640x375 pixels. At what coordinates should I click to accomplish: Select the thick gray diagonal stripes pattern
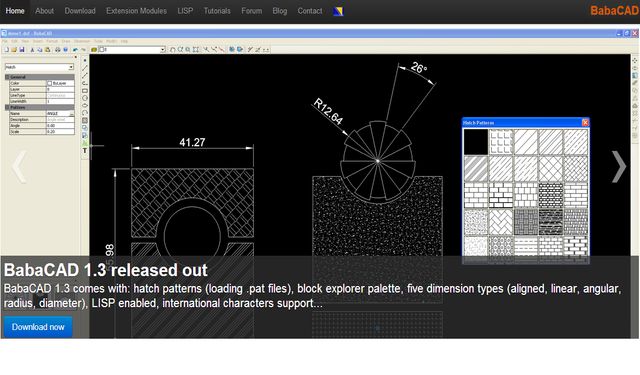tap(476, 169)
